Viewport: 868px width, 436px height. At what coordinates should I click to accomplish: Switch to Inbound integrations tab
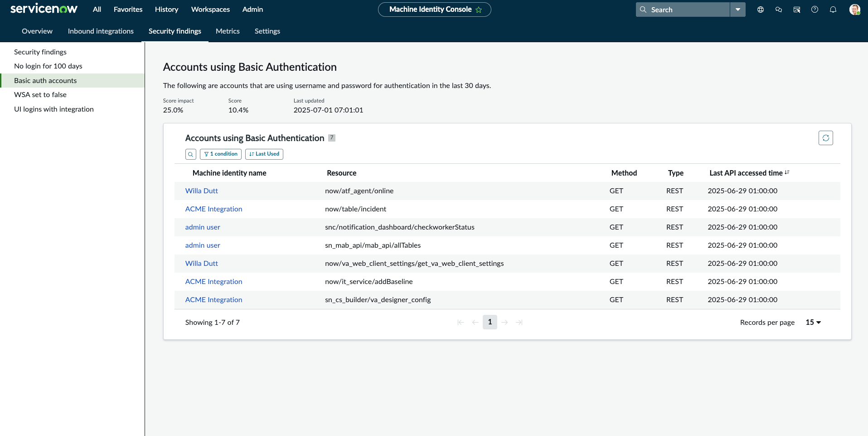click(101, 31)
